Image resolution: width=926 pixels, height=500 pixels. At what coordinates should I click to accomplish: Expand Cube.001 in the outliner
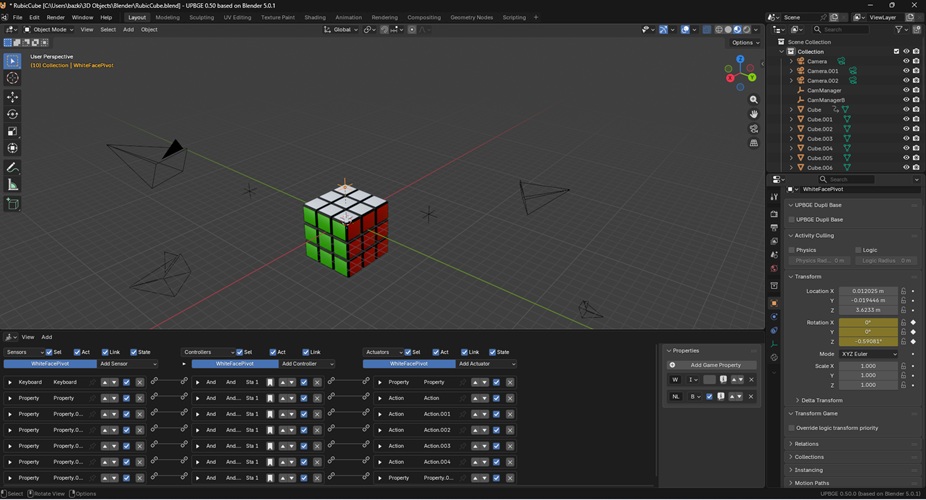(791, 119)
